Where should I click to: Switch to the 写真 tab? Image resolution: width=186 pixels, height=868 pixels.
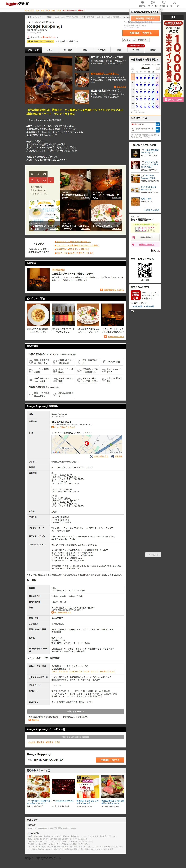point(85,50)
